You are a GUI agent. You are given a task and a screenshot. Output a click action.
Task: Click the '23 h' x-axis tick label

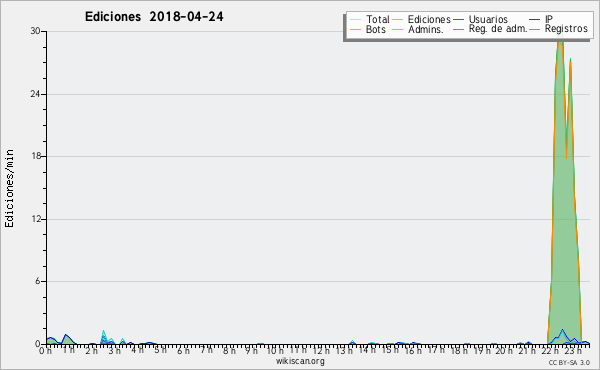click(x=573, y=350)
